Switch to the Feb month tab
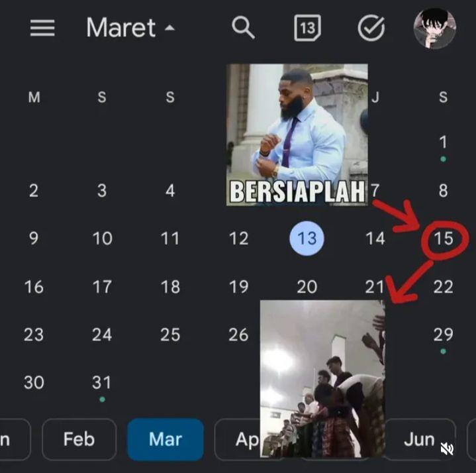Viewport: 476px width, 473px height. pyautogui.click(x=79, y=439)
